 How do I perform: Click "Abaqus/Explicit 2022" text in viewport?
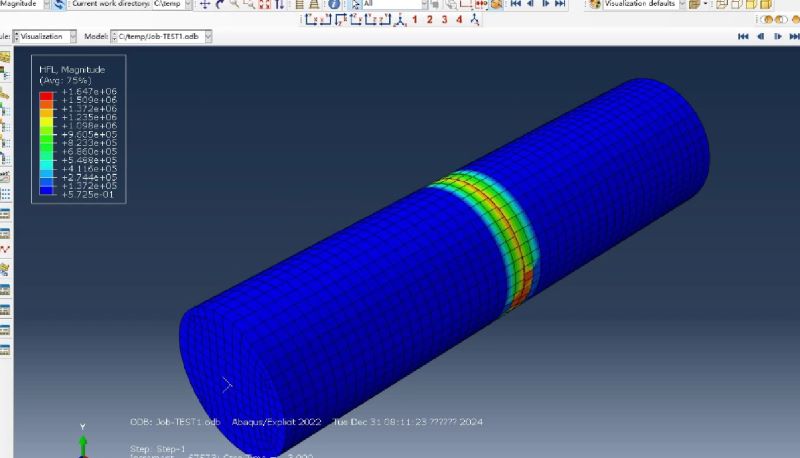(277, 422)
